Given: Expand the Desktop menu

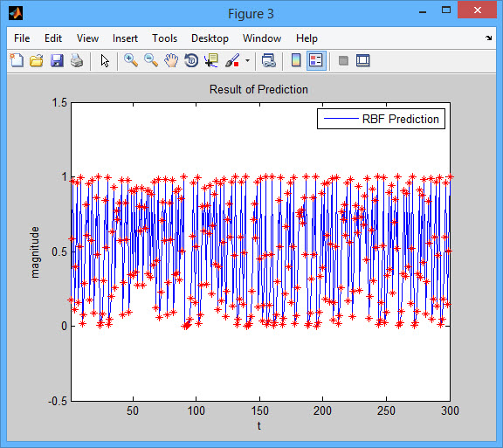Looking at the screenshot, I should (x=210, y=38).
